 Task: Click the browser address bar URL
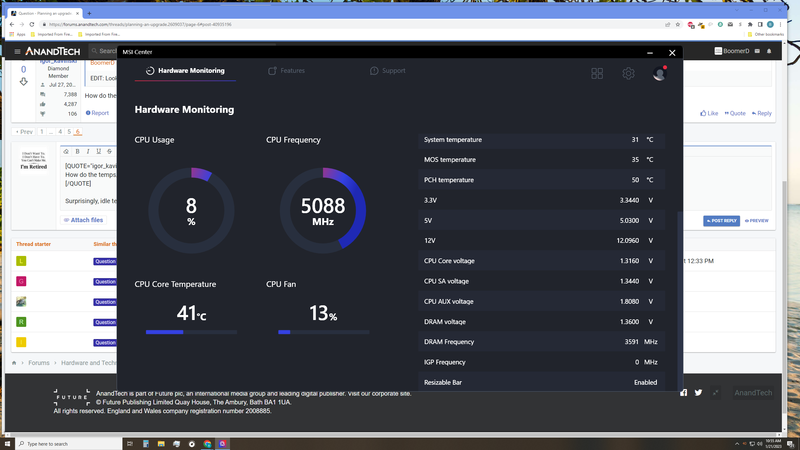pos(140,24)
